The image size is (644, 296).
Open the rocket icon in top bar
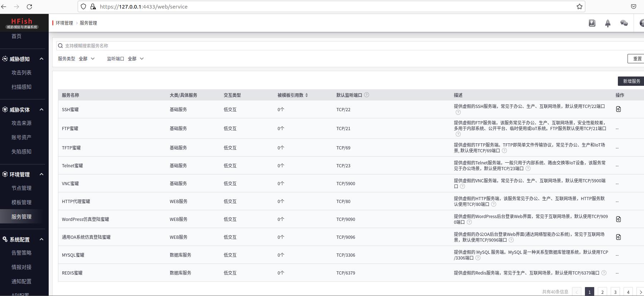pyautogui.click(x=607, y=23)
